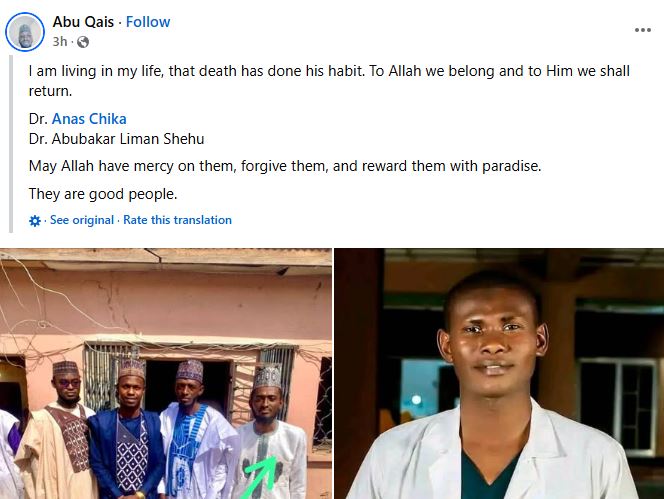This screenshot has height=499, width=664.
Task: Follow Abu Qais
Action: coord(148,22)
